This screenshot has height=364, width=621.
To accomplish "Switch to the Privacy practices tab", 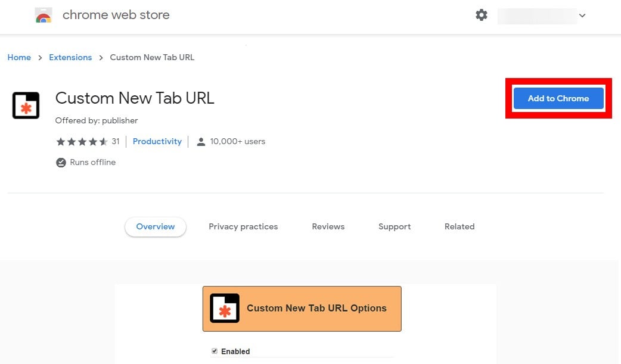I will [x=243, y=227].
